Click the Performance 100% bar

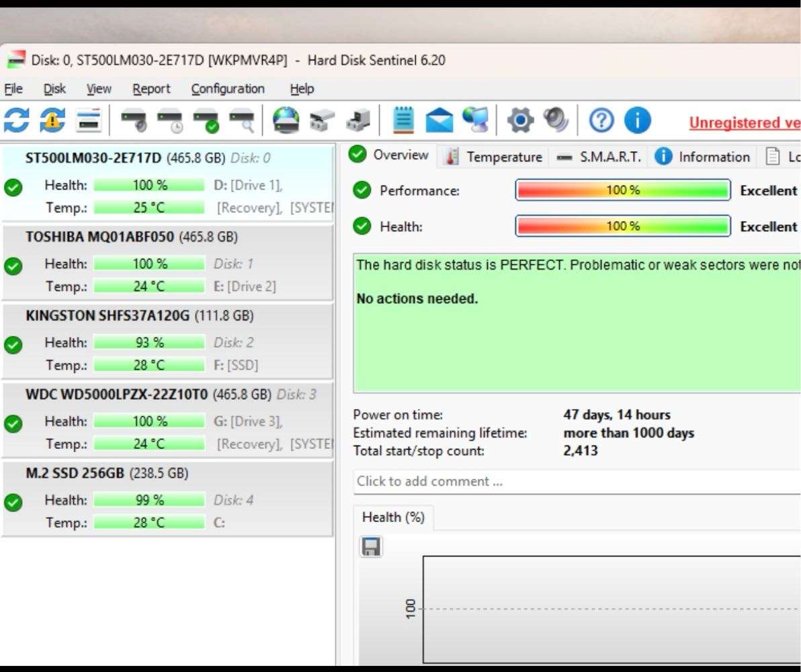pyautogui.click(x=622, y=190)
